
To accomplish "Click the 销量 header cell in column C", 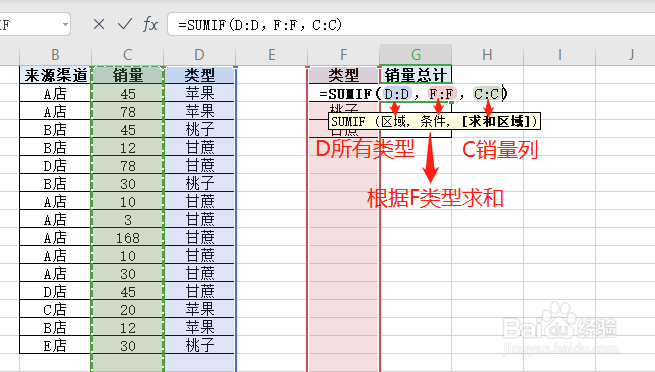I will (x=127, y=75).
